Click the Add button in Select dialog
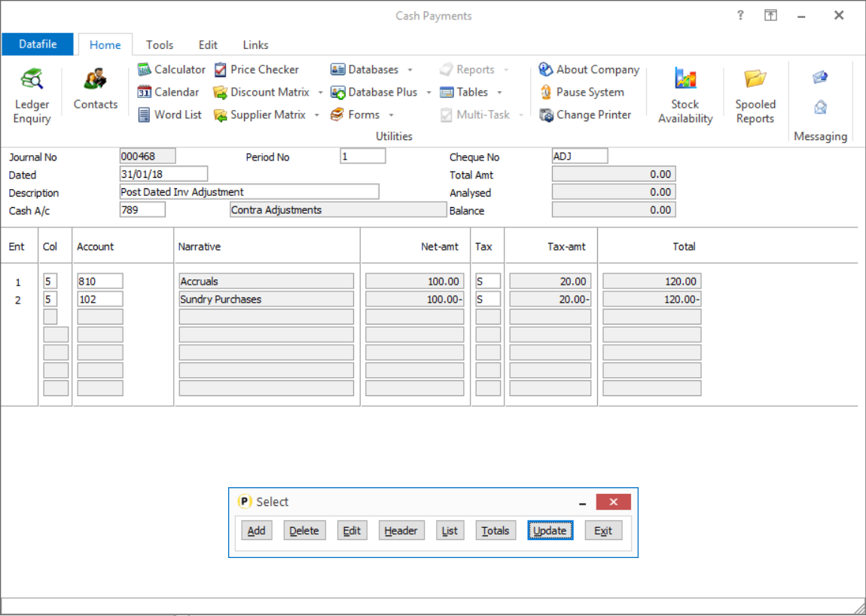866x616 pixels. pos(256,530)
